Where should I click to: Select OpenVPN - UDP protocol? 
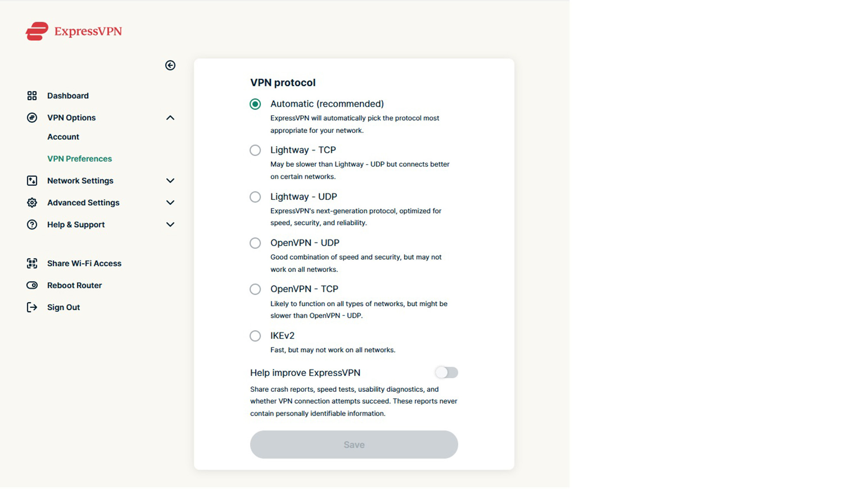click(255, 243)
